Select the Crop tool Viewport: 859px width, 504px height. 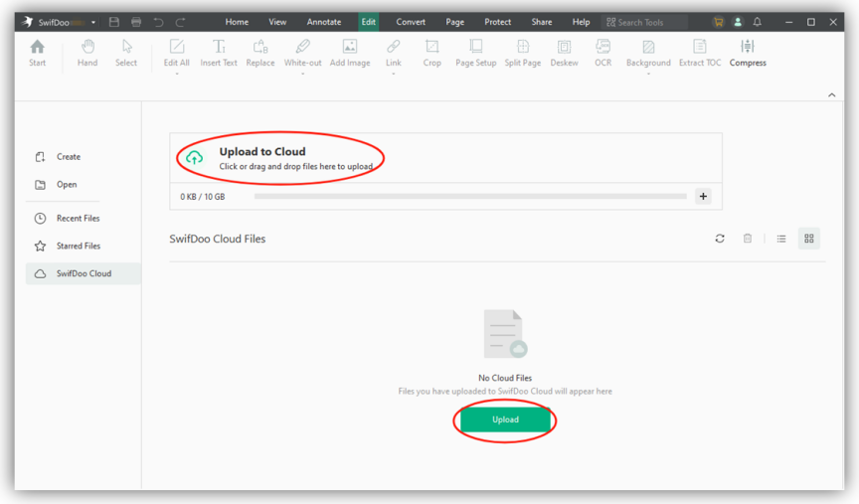pyautogui.click(x=431, y=53)
